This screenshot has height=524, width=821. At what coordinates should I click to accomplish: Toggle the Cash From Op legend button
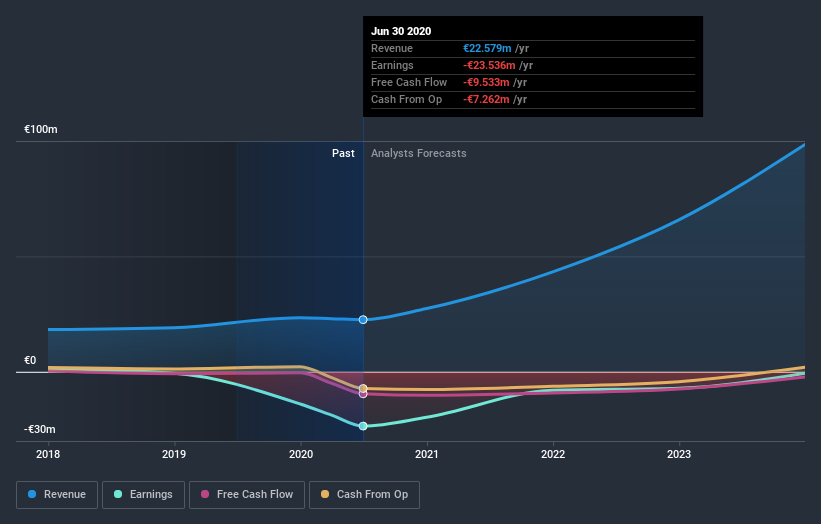pyautogui.click(x=364, y=495)
